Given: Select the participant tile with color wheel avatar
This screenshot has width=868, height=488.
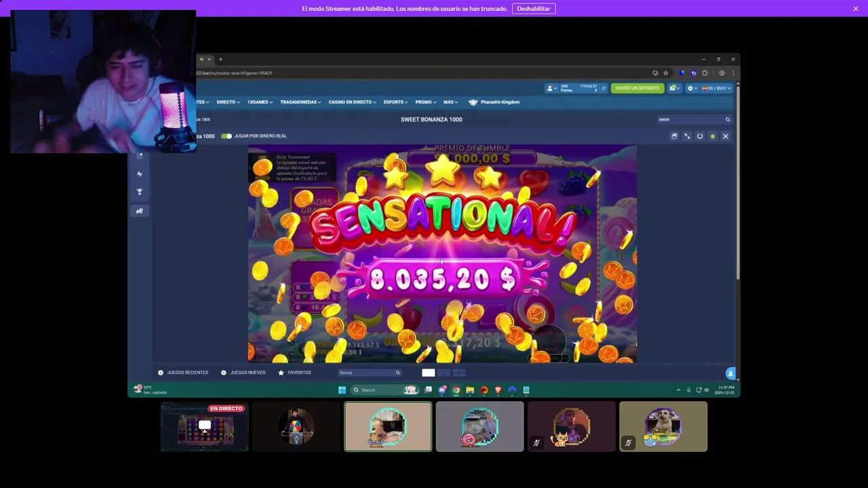Looking at the screenshot, I should (296, 427).
